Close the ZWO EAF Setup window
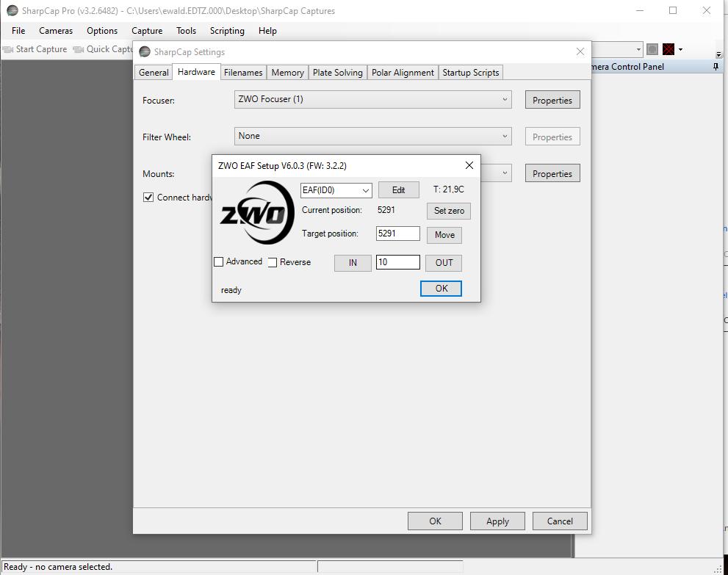 coord(469,165)
